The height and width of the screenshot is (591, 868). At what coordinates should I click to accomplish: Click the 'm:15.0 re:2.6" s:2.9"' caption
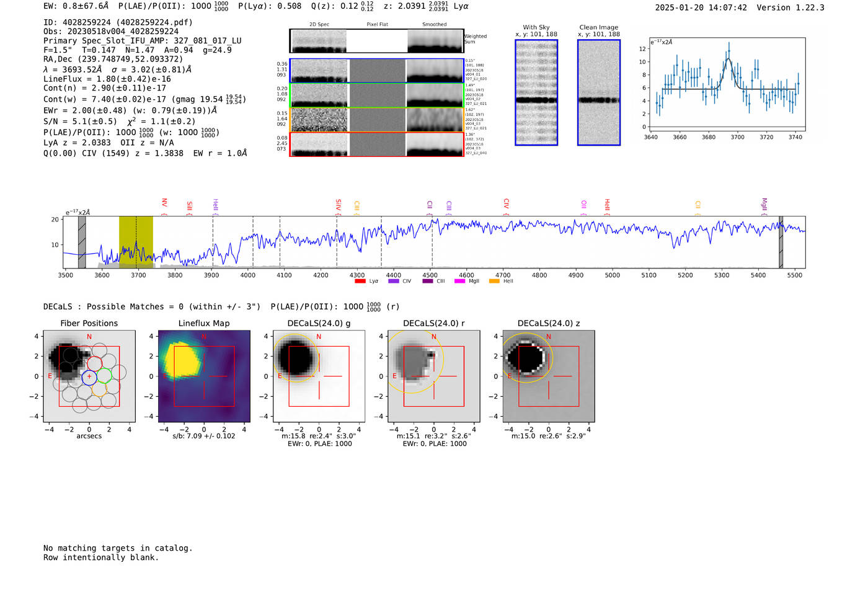[x=549, y=436]
